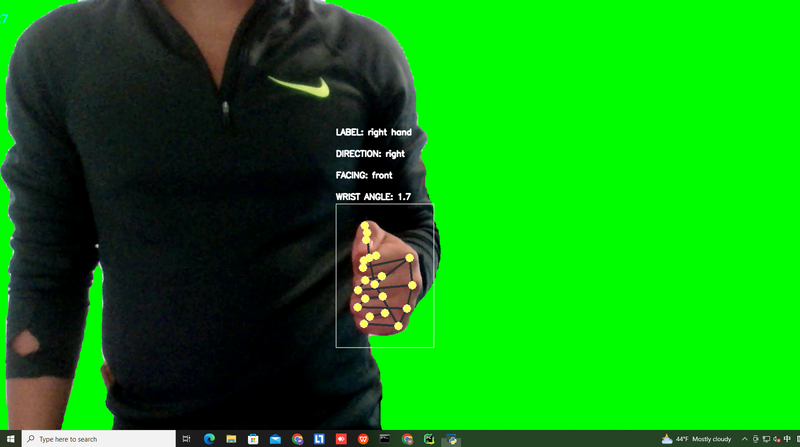
Task: Show hidden system tray icons
Action: (744, 439)
